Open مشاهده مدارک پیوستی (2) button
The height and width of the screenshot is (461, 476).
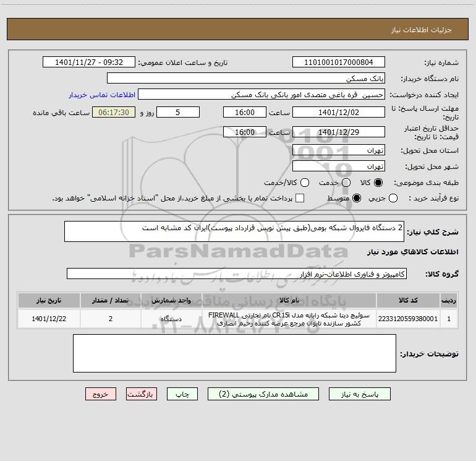263,394
